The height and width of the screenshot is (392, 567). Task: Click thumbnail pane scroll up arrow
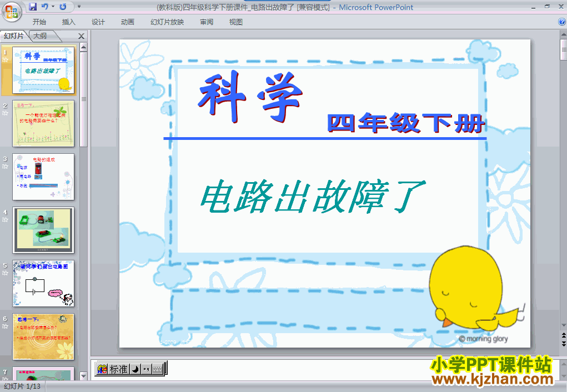[83, 47]
